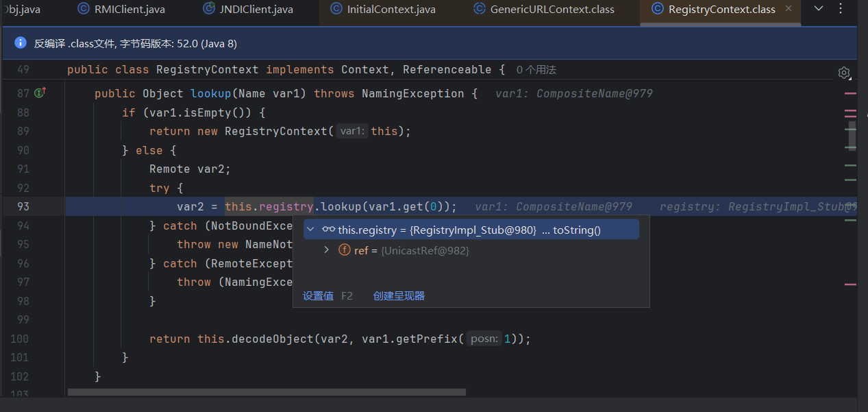Click the 设置值 link
Image resolution: width=868 pixels, height=412 pixels.
point(318,296)
